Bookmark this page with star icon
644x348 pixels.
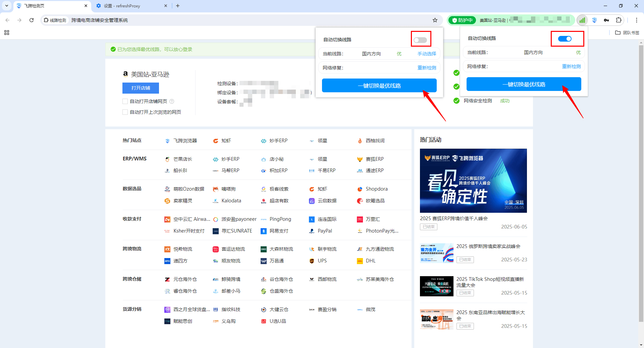(x=435, y=20)
